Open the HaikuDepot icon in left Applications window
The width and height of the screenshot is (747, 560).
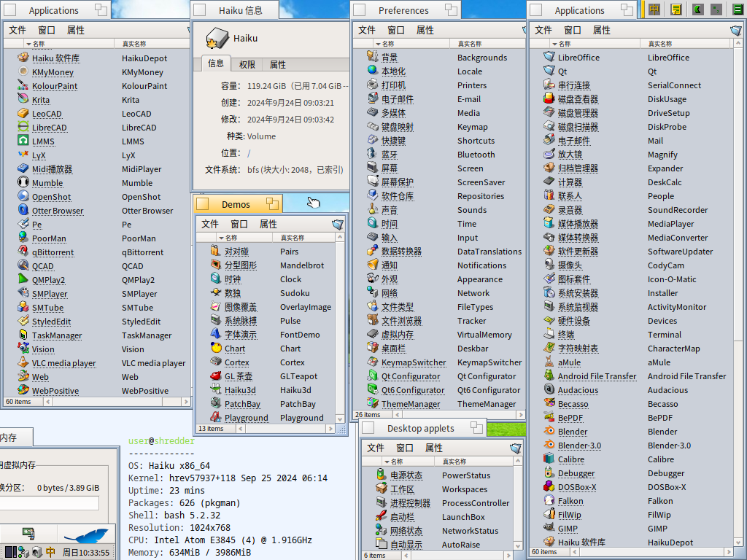(x=23, y=58)
